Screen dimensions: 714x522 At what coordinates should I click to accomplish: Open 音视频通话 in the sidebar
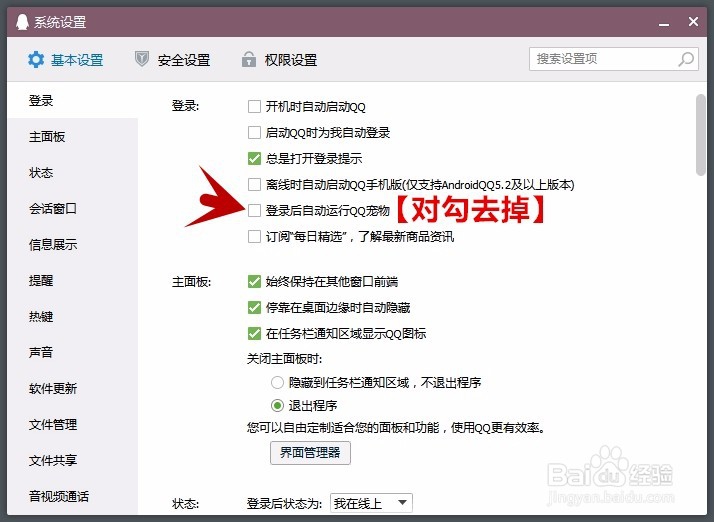(x=72, y=496)
